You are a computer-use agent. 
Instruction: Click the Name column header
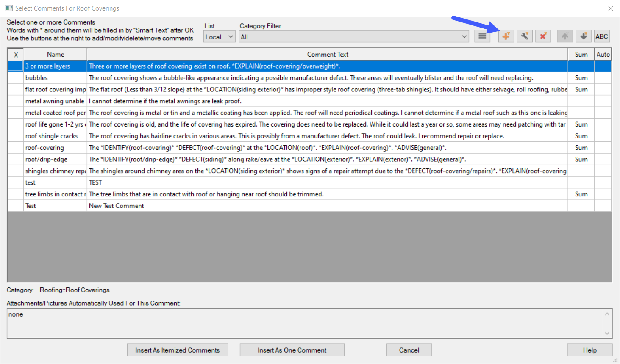56,55
